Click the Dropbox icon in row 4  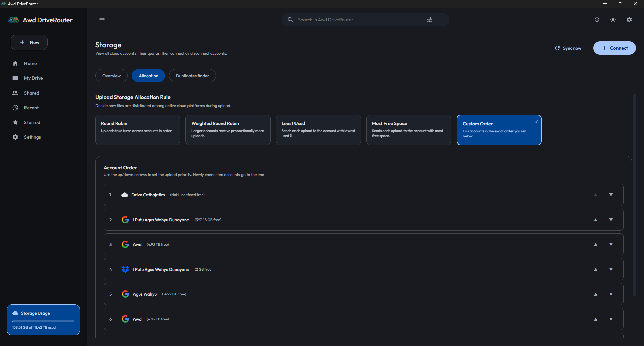125,269
